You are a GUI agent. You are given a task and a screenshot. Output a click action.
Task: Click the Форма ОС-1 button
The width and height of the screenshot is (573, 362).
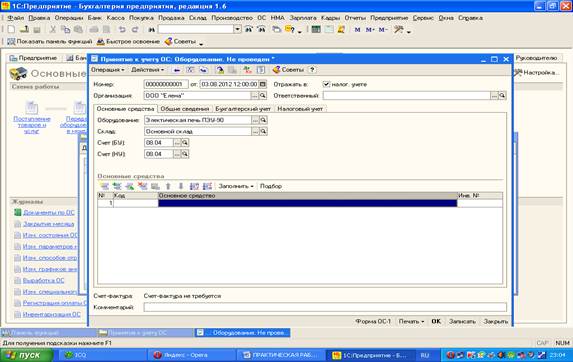(373, 321)
